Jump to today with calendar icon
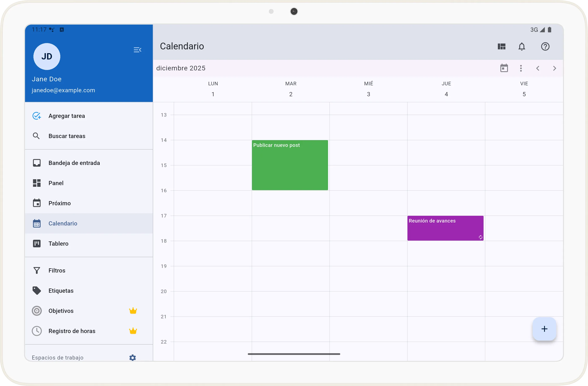Screen dimensions: 588x386 (504, 68)
